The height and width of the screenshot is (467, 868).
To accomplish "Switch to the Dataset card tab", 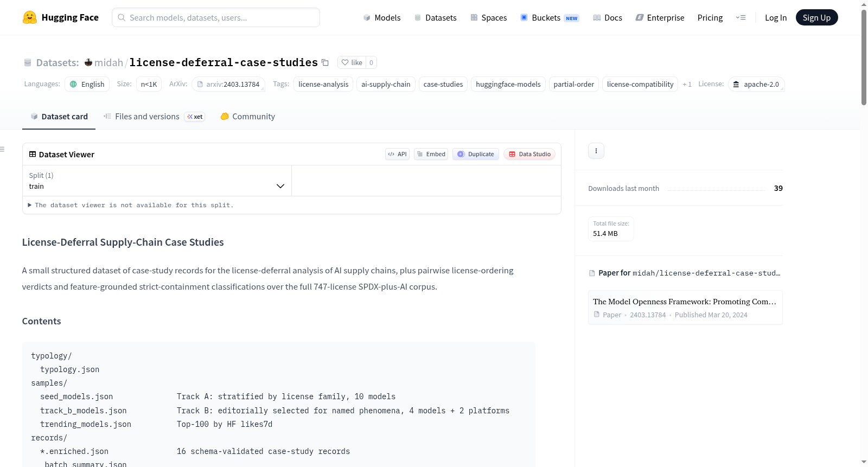I will [x=59, y=117].
